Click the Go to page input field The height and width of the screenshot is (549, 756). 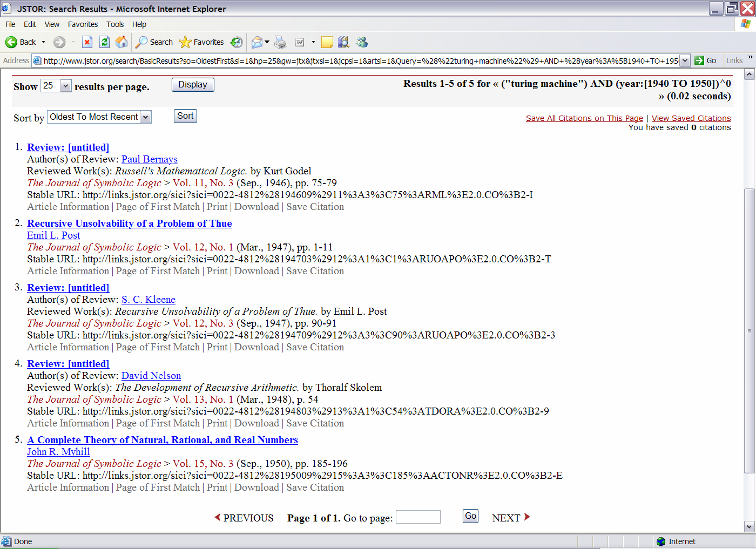(x=418, y=517)
